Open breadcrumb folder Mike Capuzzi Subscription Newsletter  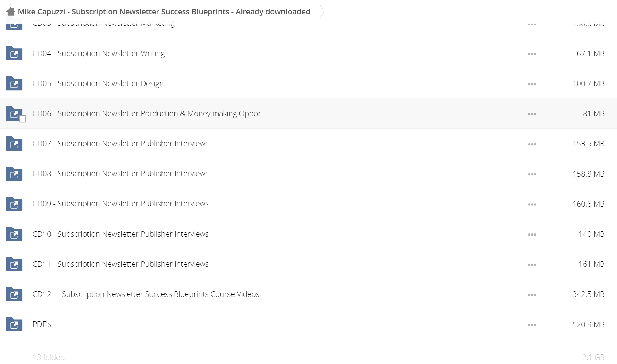pyautogui.click(x=164, y=12)
